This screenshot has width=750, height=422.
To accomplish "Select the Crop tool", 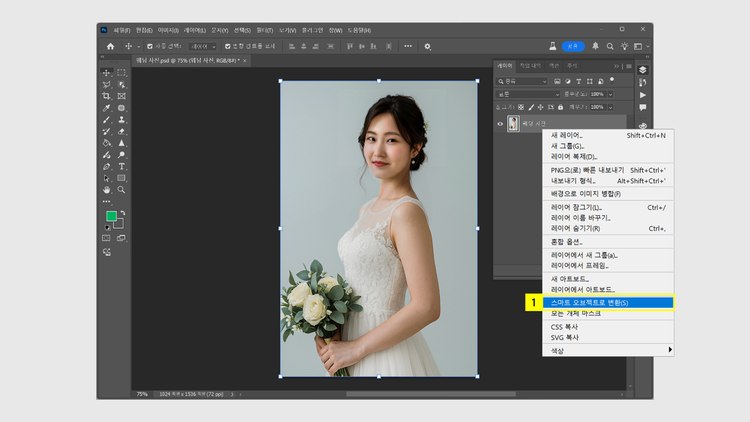I will click(107, 96).
